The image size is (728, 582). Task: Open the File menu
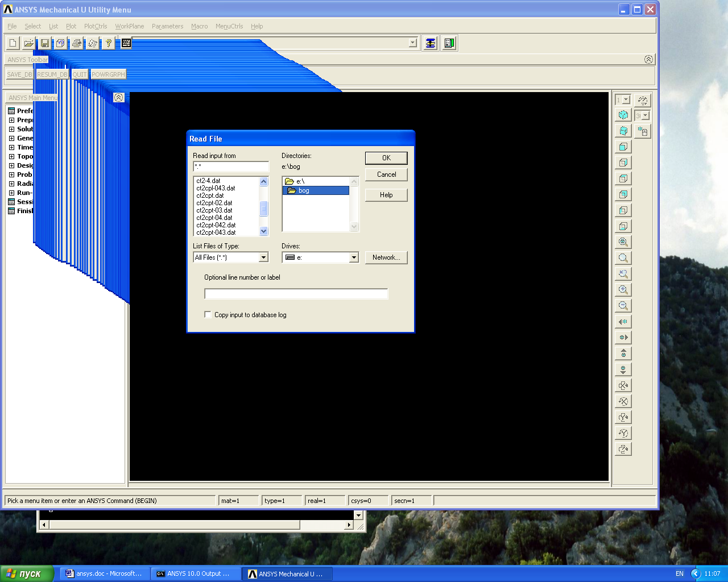tap(12, 26)
